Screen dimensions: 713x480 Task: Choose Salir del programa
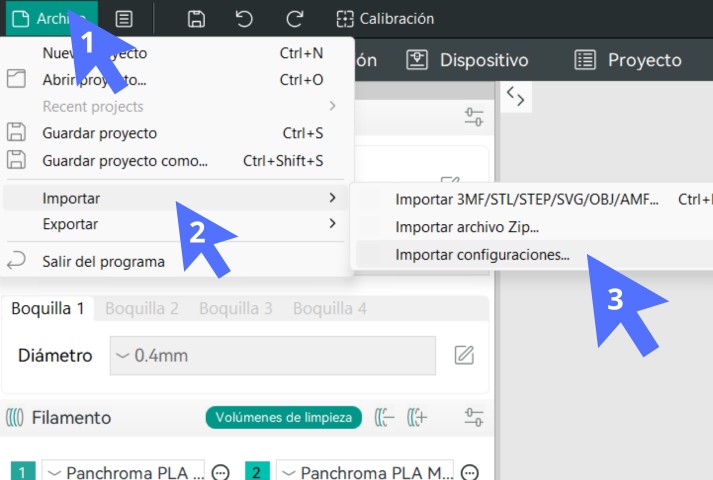(176, 261)
